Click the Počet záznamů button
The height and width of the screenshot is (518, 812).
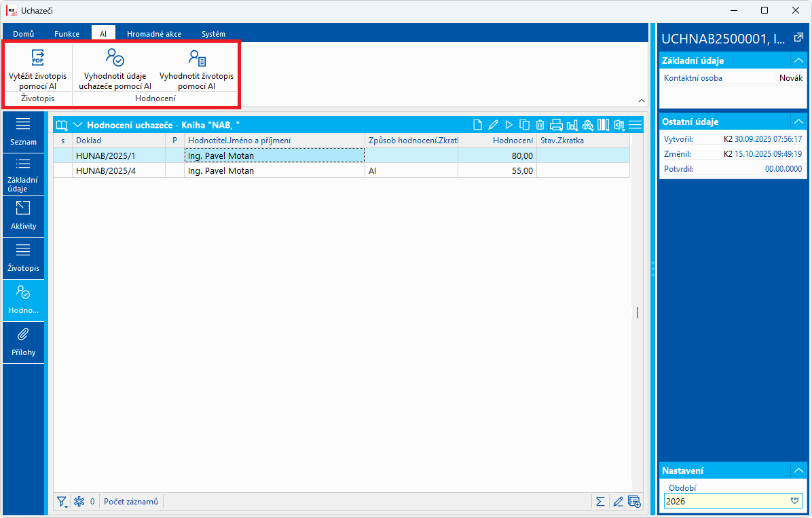coord(131,502)
